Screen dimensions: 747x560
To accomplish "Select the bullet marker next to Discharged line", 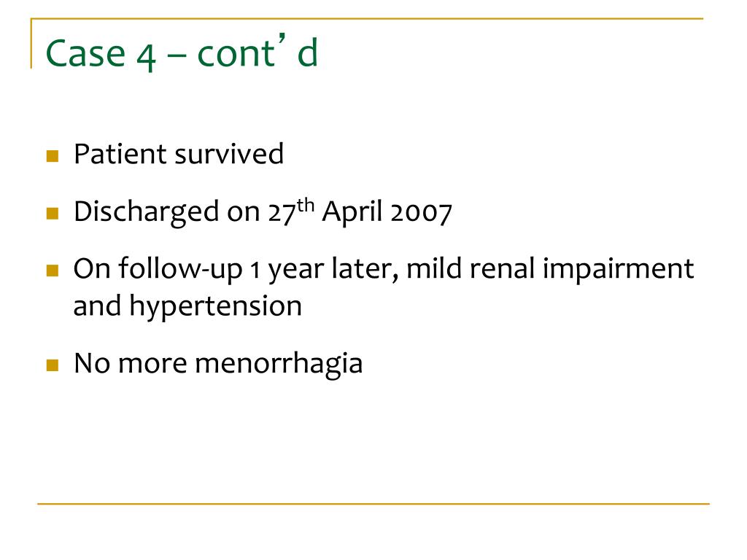I will (x=53, y=214).
